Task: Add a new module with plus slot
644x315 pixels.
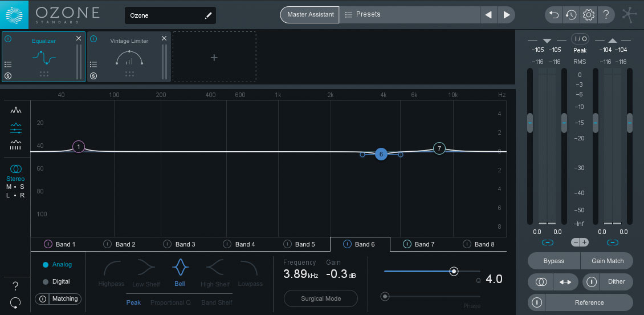Action: (x=214, y=57)
